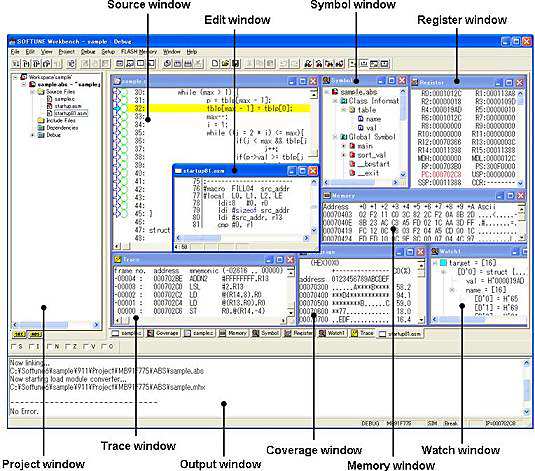Click the Symbol window title icon
535x471 pixels.
[x=327, y=81]
